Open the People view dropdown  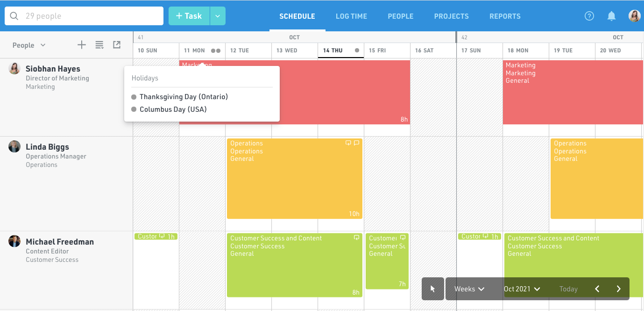point(29,45)
